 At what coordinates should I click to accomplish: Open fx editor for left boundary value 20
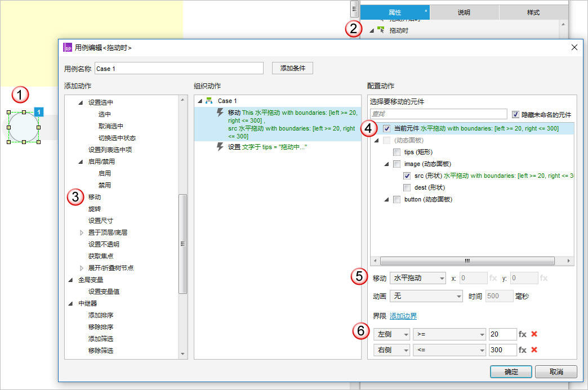point(522,334)
